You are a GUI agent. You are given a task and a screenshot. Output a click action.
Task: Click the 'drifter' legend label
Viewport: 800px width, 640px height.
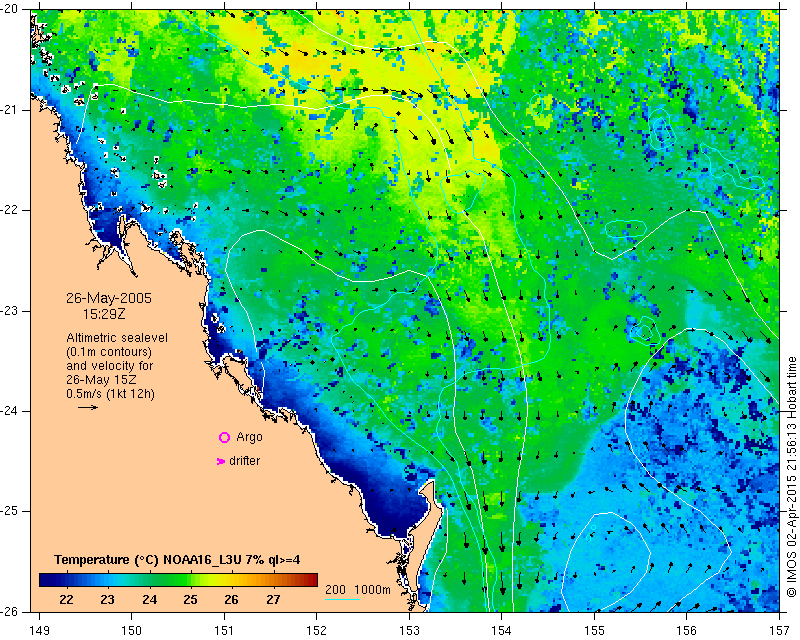(x=244, y=461)
